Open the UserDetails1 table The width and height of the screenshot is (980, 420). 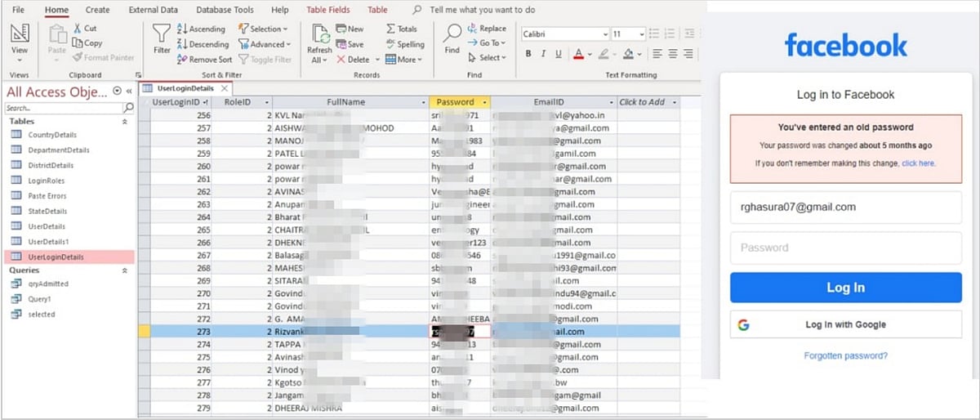point(47,241)
